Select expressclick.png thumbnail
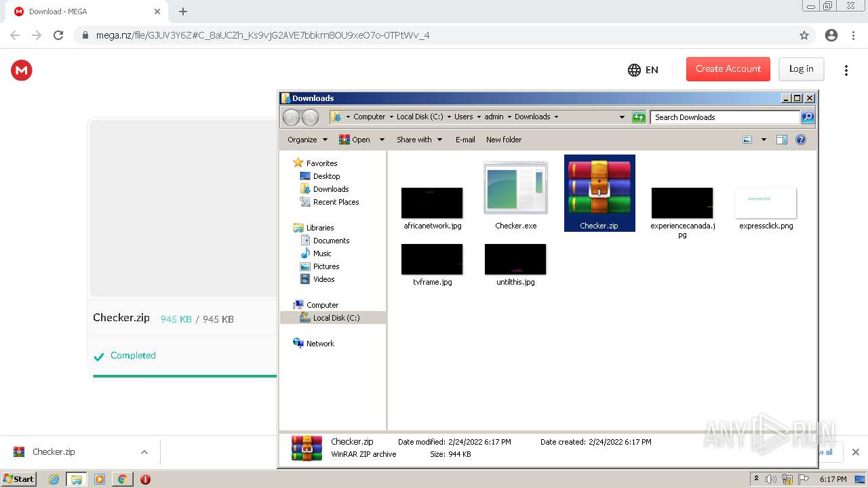The height and width of the screenshot is (488, 868). click(766, 203)
